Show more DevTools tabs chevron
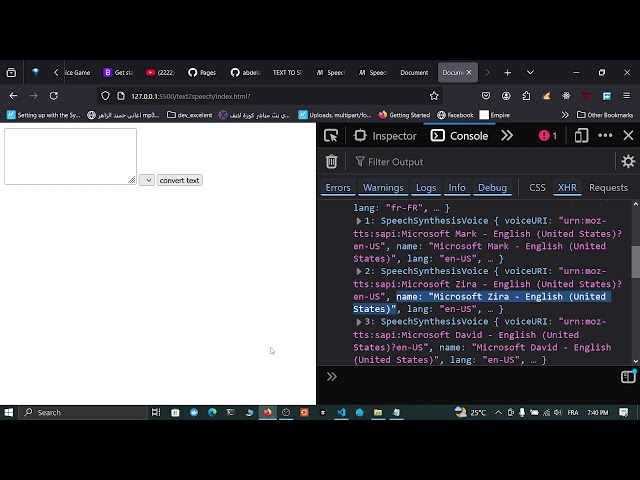640x480 pixels. pos(507,136)
